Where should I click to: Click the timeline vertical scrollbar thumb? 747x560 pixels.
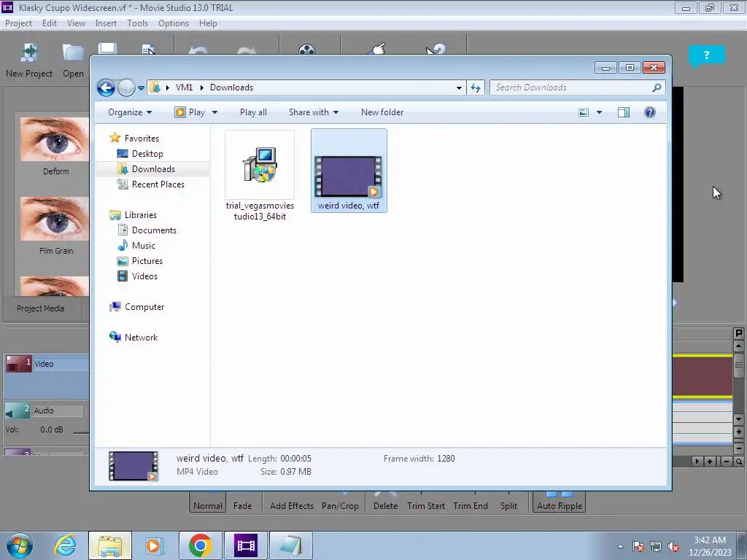tap(738, 366)
